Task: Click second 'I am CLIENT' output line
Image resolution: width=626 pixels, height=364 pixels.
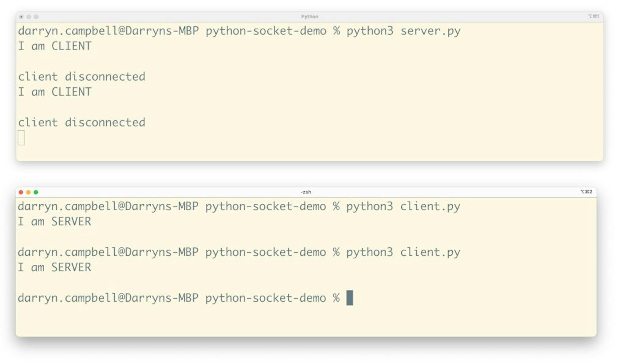Action: click(55, 92)
